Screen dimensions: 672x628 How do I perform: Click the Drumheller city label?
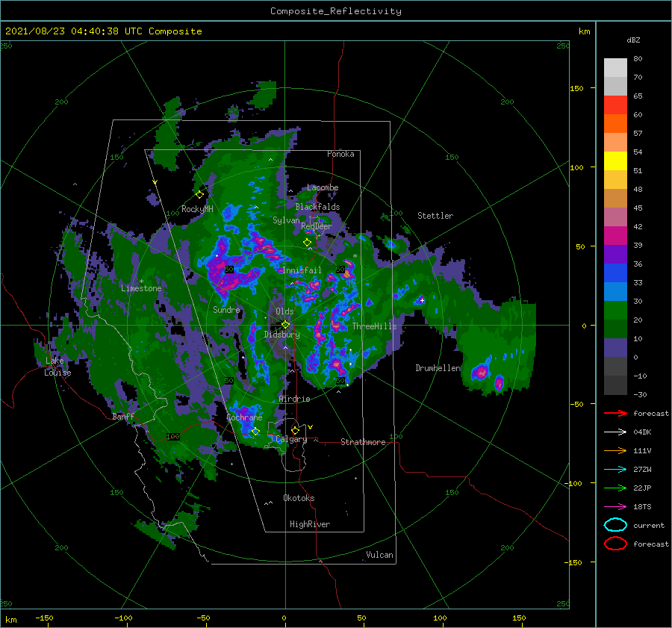[x=438, y=368]
